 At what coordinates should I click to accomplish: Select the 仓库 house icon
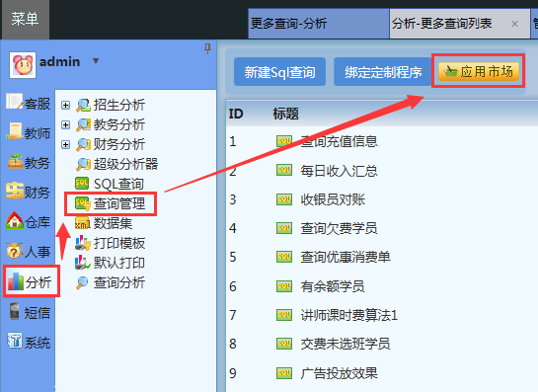coord(14,221)
